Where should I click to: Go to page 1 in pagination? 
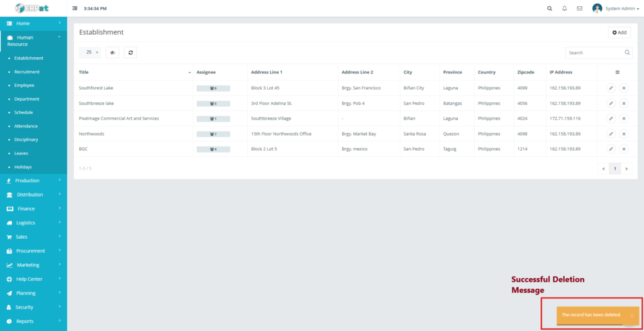[615, 168]
